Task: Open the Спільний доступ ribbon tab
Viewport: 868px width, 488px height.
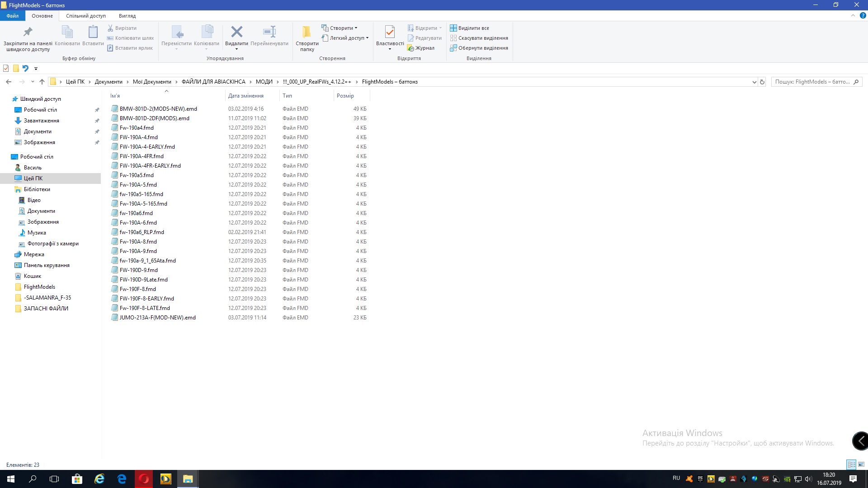Action: [86, 16]
